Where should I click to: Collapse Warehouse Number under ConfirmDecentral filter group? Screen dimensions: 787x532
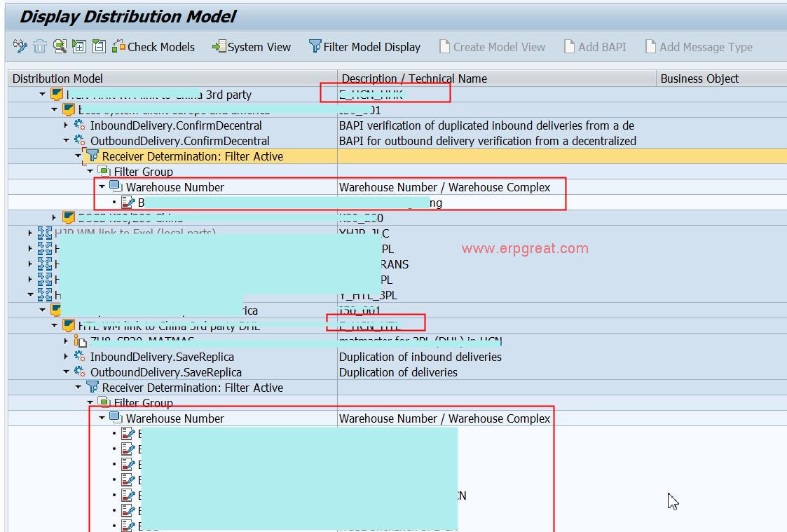pyautogui.click(x=102, y=186)
